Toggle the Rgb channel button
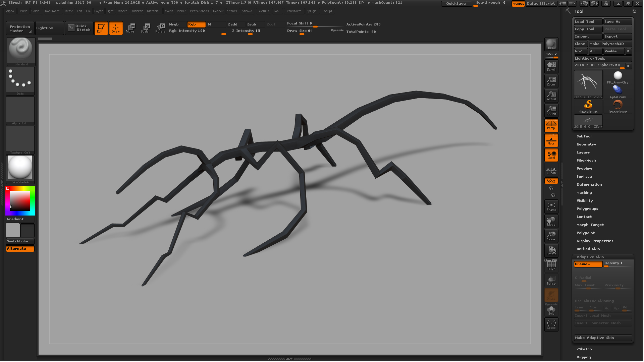 pos(196,24)
